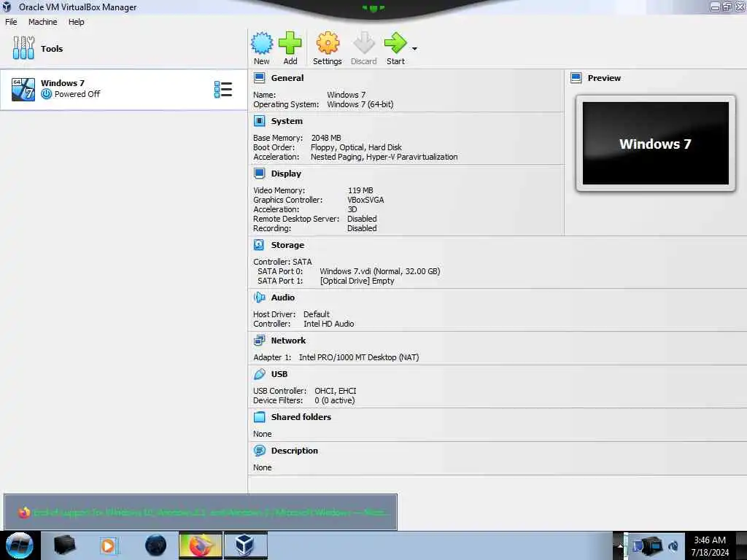This screenshot has height=560, width=747.
Task: Open the Machine menu
Action: (x=42, y=22)
